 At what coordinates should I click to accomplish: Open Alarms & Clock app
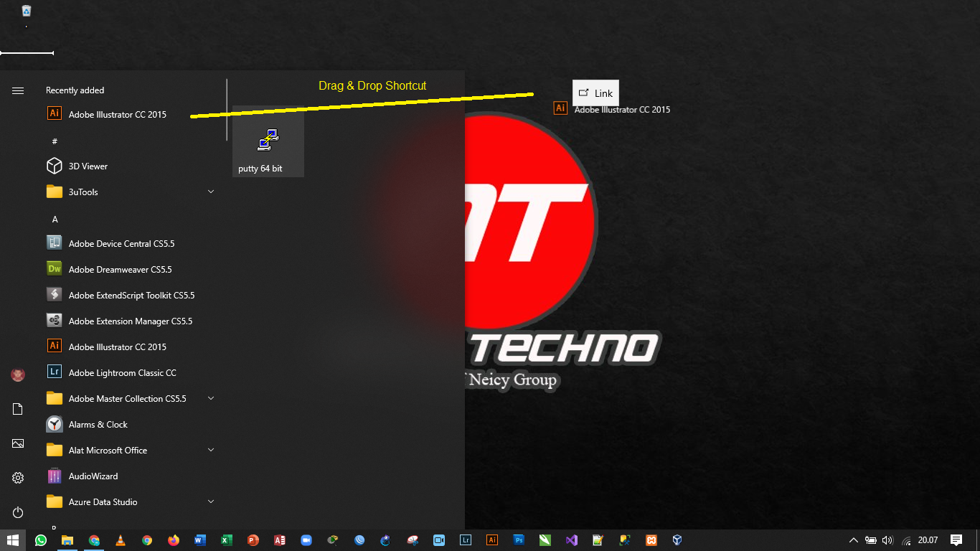pyautogui.click(x=131, y=424)
